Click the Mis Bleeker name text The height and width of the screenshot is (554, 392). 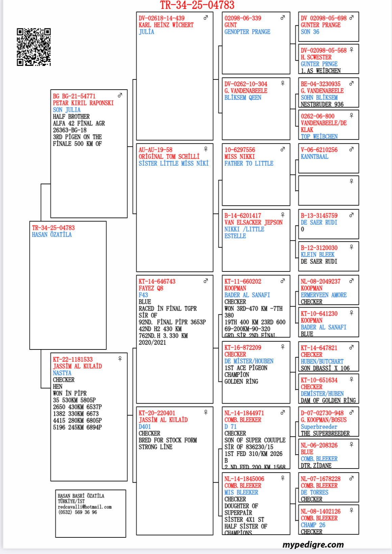pos(241,492)
